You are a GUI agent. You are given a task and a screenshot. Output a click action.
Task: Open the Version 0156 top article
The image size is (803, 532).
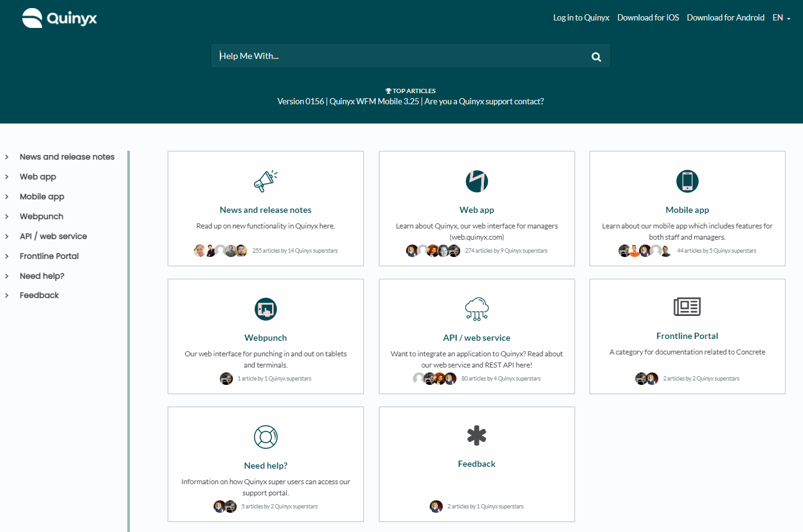point(301,101)
